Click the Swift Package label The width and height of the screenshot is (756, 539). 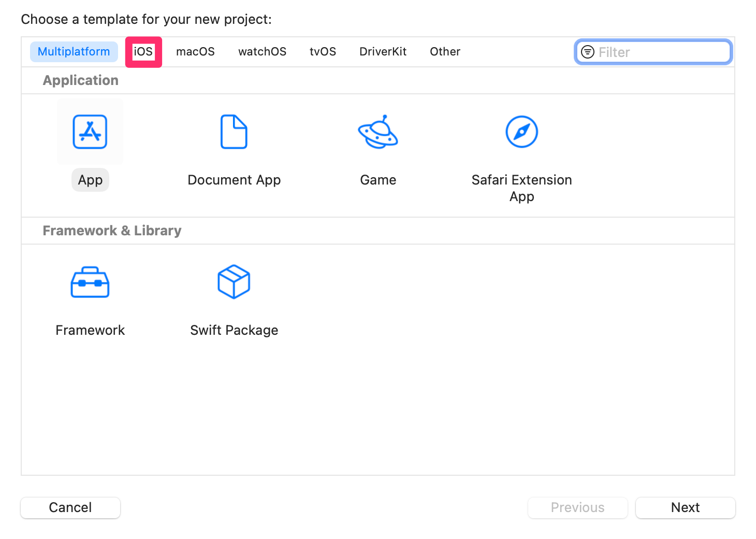(234, 330)
